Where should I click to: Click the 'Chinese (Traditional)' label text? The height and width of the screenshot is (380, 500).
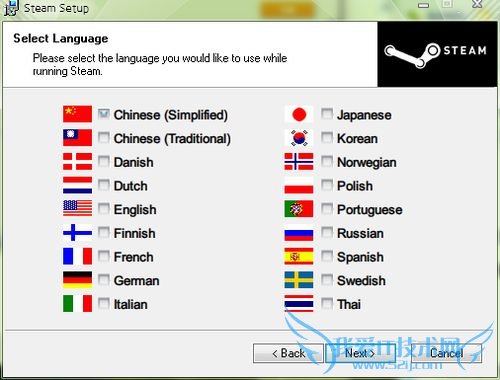click(x=172, y=139)
